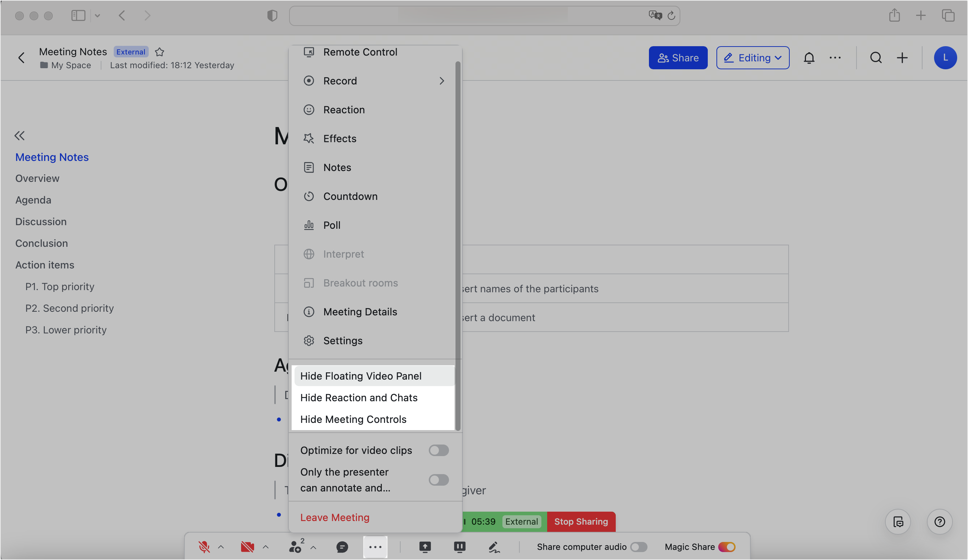
Task: Click the blue Share button
Action: click(678, 58)
